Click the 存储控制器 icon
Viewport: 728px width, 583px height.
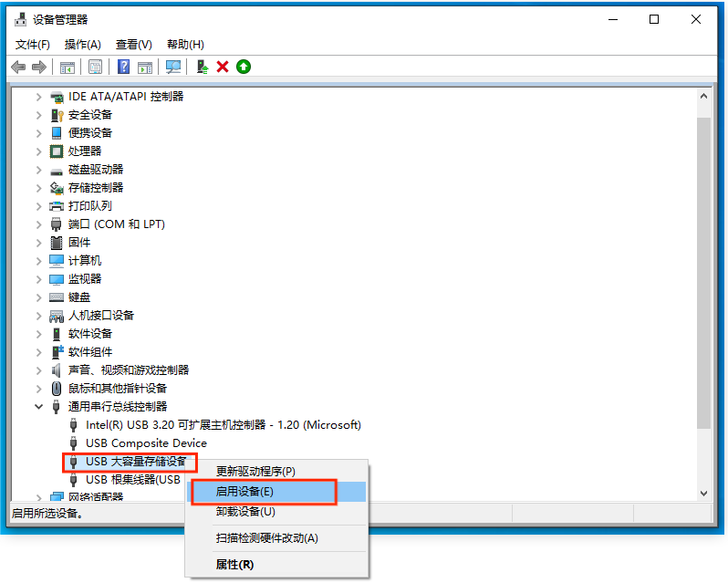tap(57, 188)
